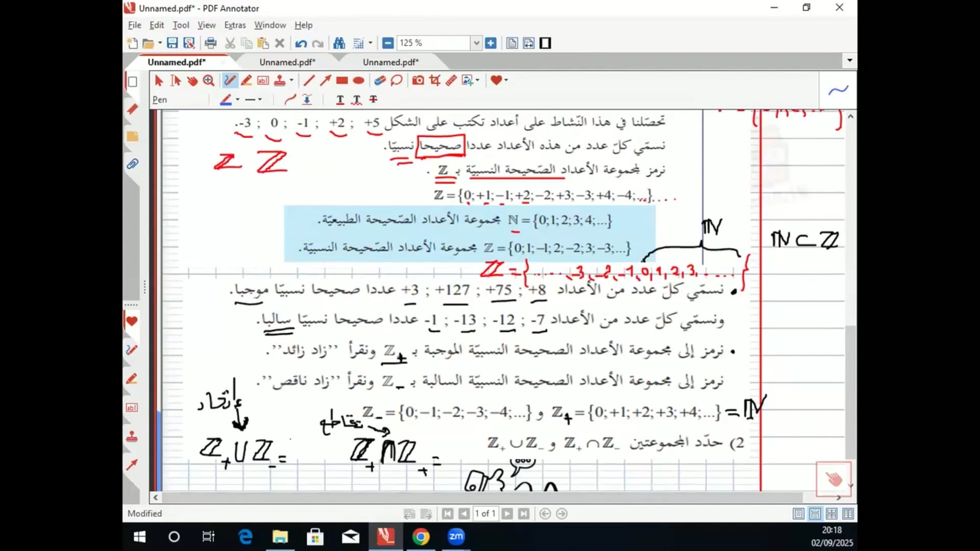
Task: Toggle the sidebar page checkbox
Action: (132, 82)
